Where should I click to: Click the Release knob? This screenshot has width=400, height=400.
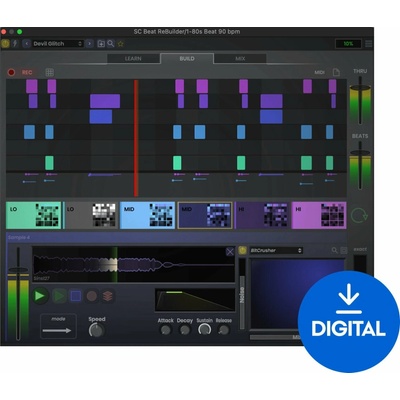click(224, 330)
